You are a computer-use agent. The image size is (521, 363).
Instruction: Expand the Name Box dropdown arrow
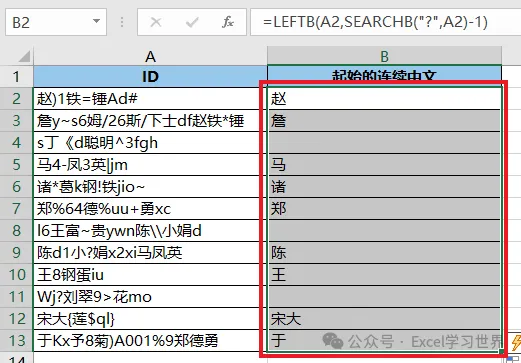pyautogui.click(x=96, y=21)
